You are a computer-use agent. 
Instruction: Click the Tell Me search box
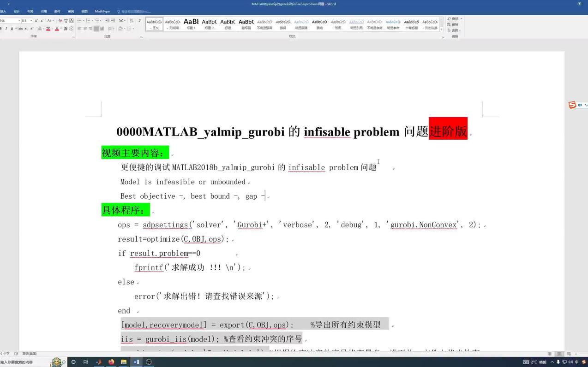135,11
